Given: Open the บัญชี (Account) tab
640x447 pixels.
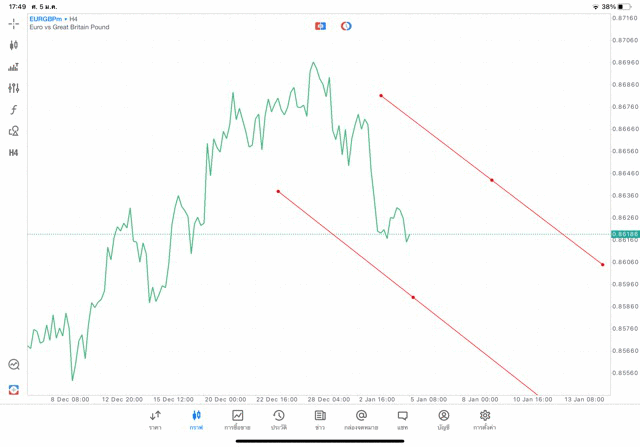Looking at the screenshot, I should tap(443, 420).
